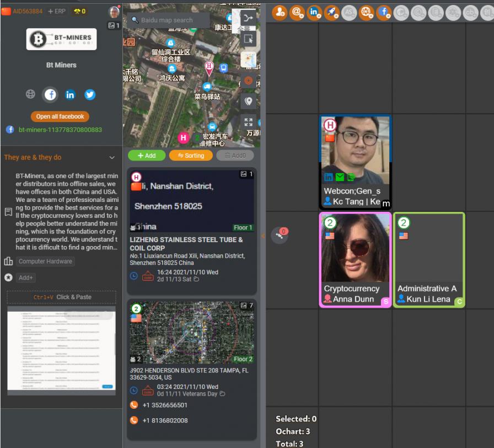The height and width of the screenshot is (448, 494).
Task: Click the area selection tool on map
Action: 249,39
